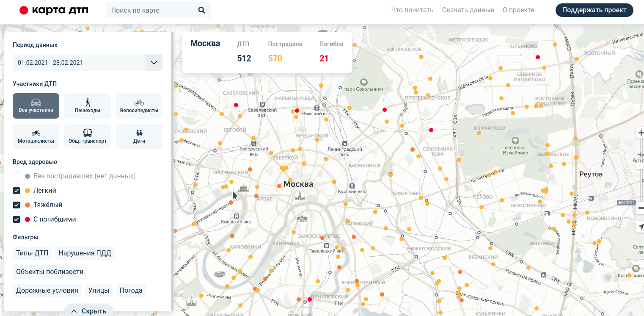
Task: Open the Погода filter
Action: [x=131, y=291]
